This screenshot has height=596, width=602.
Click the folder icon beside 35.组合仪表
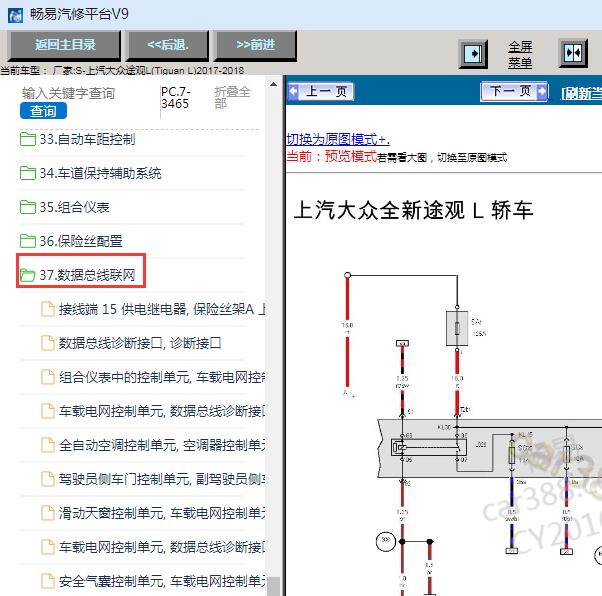point(28,207)
